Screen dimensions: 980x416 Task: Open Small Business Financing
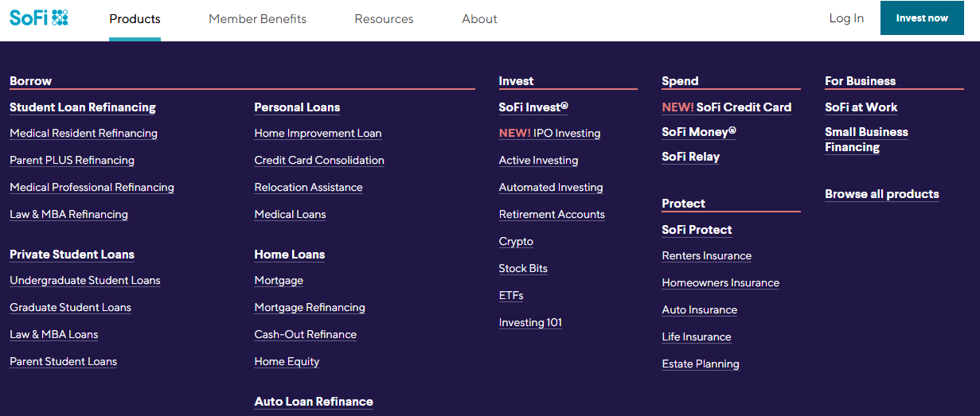pyautogui.click(x=866, y=140)
